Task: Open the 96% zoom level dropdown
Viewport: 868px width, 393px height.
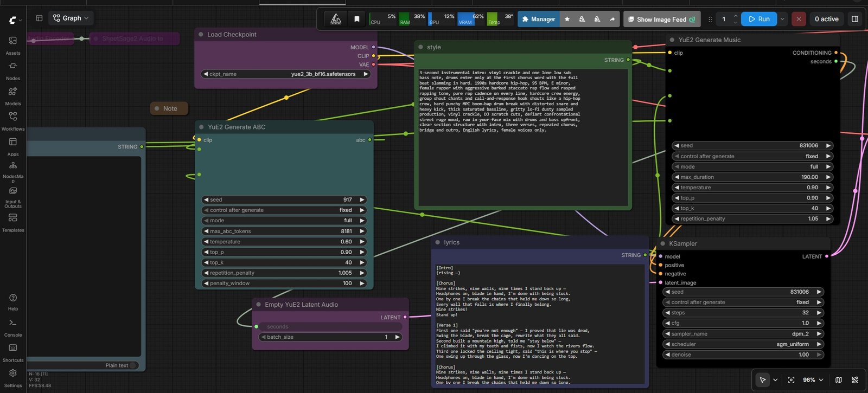Action: 813,380
